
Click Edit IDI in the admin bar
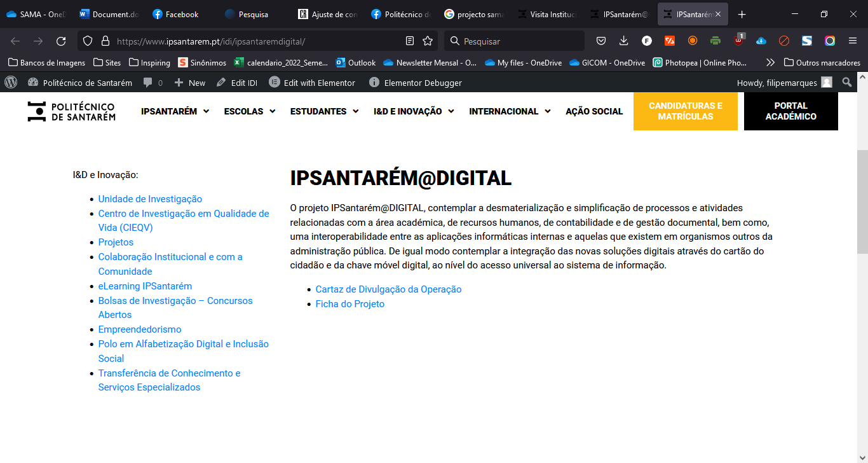click(x=236, y=83)
